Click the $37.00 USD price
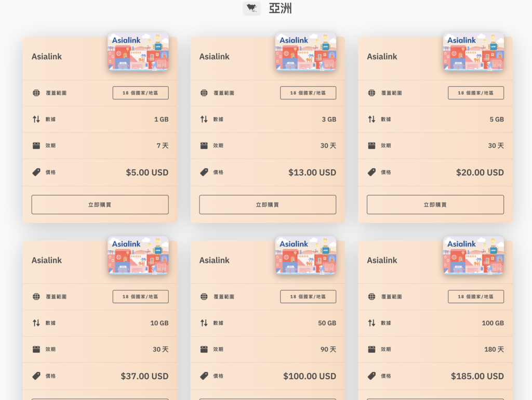The height and width of the screenshot is (400, 532). 144,376
